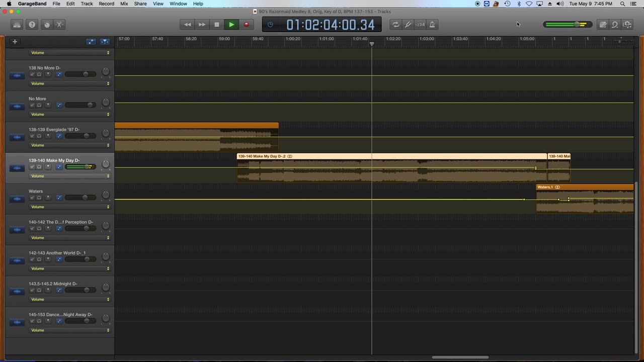This screenshot has height=362, width=644.
Task: Select the 139-140 Make My Day D-.2 region
Action: (391, 168)
